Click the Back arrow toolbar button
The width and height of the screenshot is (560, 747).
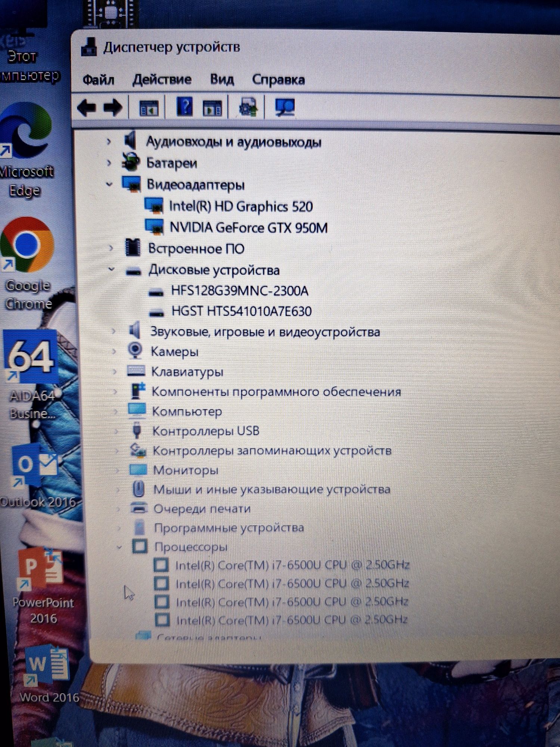[x=87, y=108]
